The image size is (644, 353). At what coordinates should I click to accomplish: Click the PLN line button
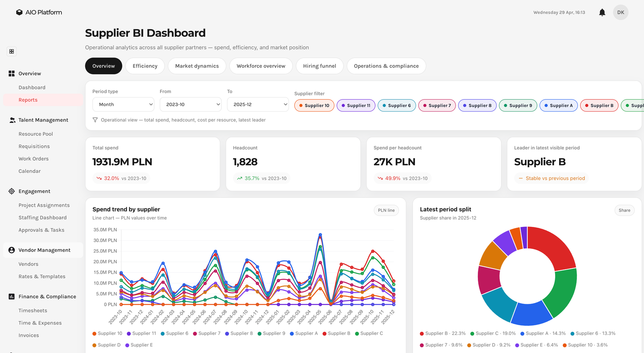[x=386, y=210]
